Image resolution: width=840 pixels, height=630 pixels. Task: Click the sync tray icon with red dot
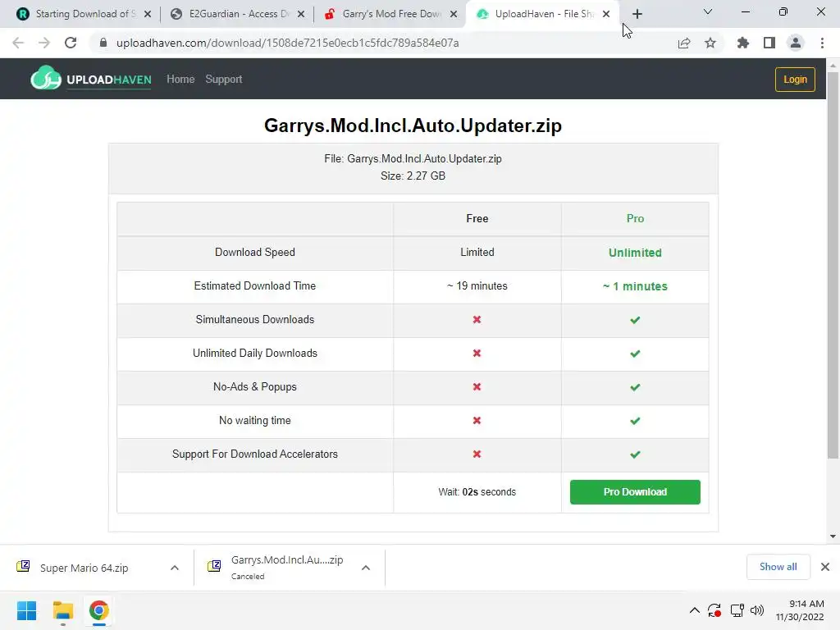(x=714, y=610)
